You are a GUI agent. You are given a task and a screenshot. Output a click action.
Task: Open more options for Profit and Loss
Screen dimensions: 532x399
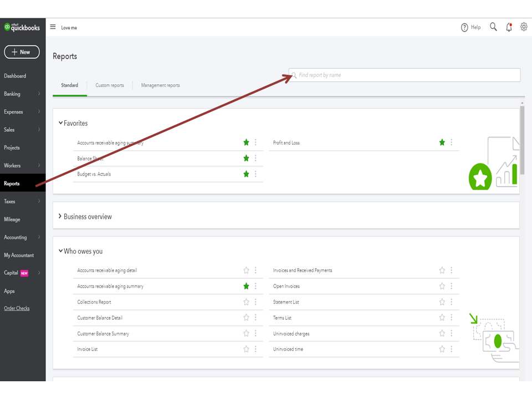451,142
